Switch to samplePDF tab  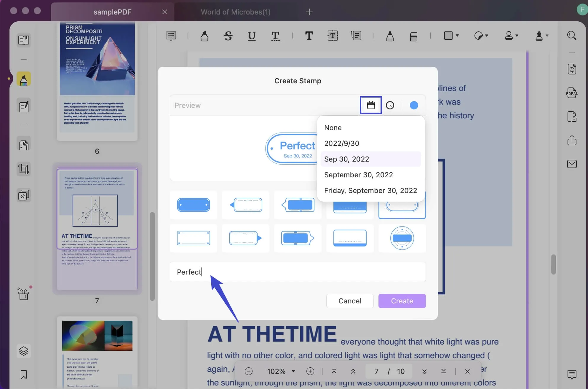[112, 11]
